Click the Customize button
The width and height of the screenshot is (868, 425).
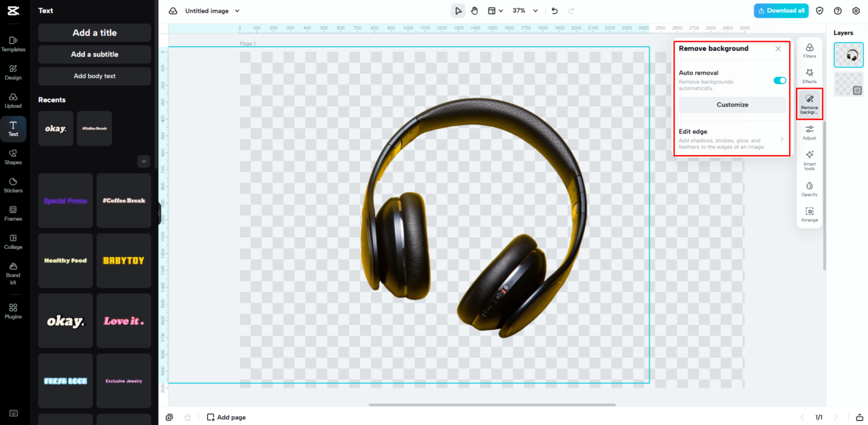point(732,105)
